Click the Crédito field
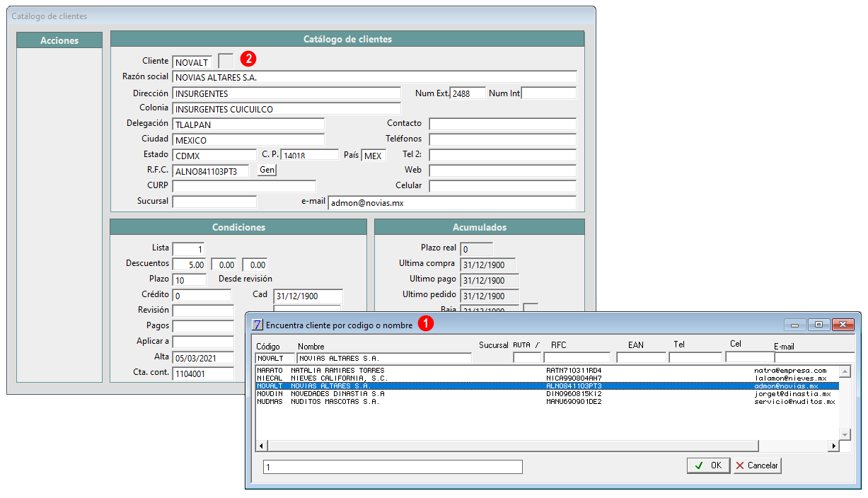 tap(202, 296)
